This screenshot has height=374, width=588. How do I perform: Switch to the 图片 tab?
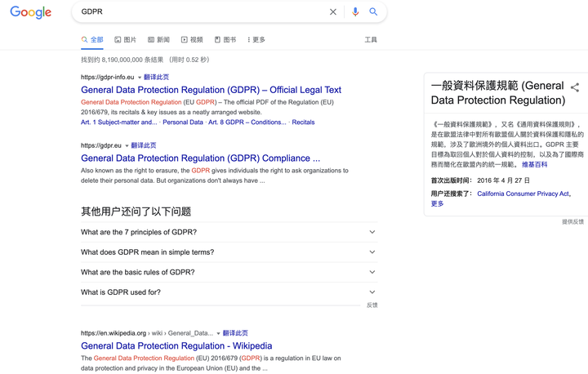[x=125, y=40]
